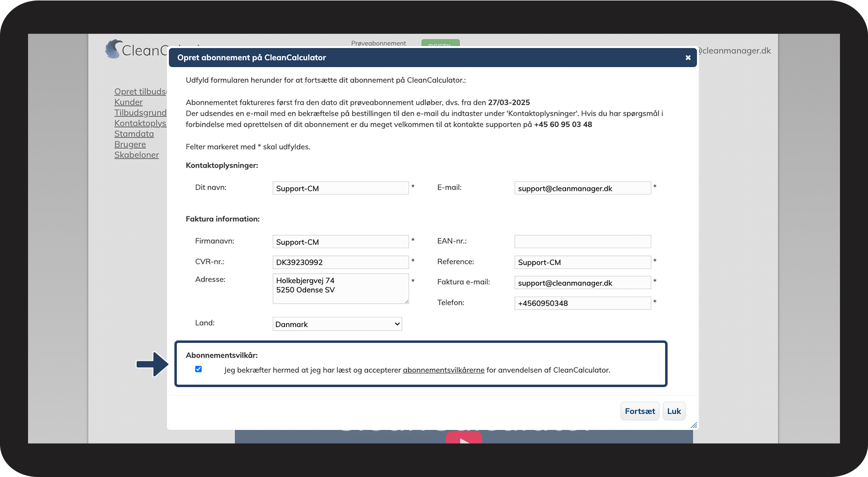Click the Luk button
Viewport: 868px width, 477px height.
point(674,411)
